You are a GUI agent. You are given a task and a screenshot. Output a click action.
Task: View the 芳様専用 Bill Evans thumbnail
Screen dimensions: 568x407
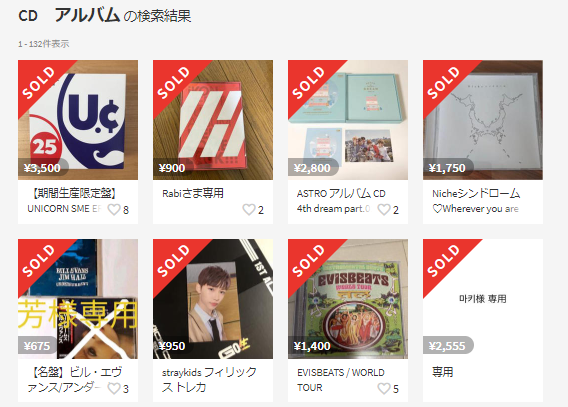click(x=78, y=299)
